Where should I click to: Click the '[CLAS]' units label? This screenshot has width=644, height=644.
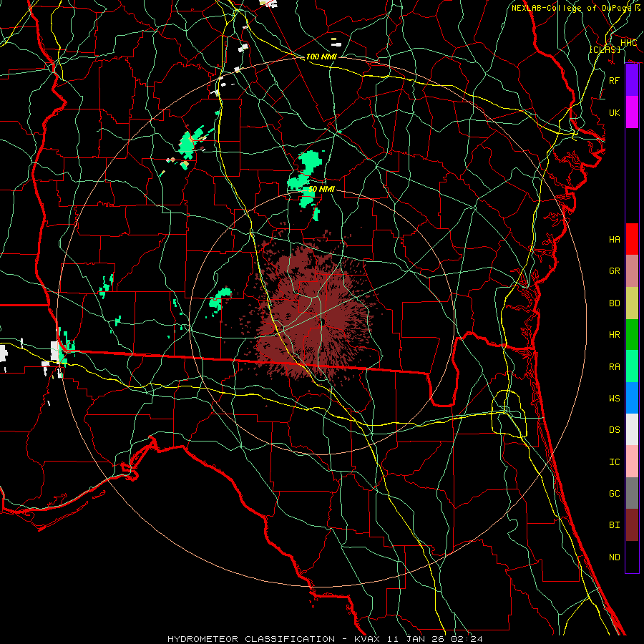pyautogui.click(x=605, y=49)
